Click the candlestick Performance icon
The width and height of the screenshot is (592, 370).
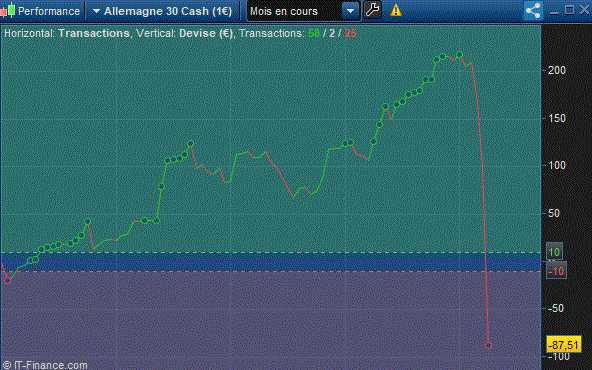coord(8,10)
